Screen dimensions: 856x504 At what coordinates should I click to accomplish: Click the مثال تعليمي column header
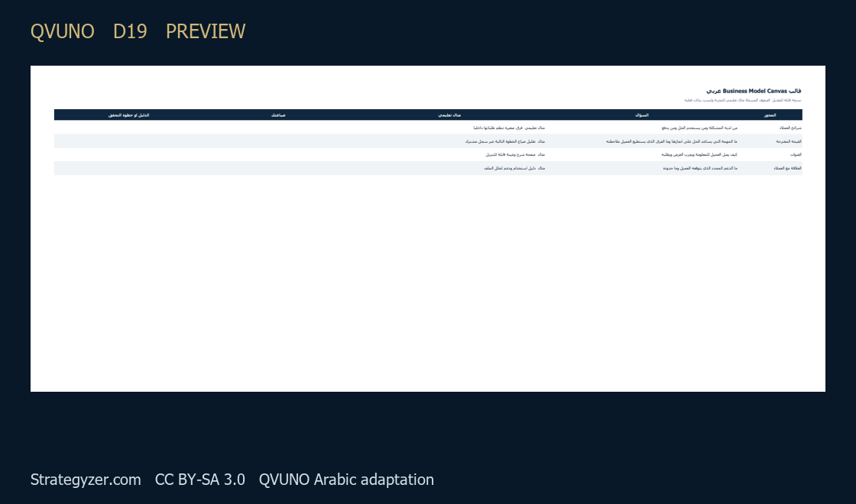(449, 115)
